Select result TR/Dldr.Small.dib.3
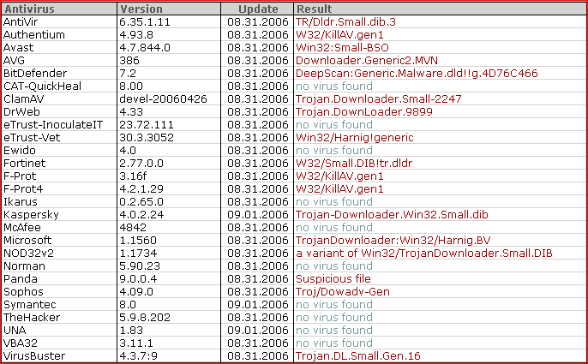Viewport: 588px width, 364px height. (345, 21)
